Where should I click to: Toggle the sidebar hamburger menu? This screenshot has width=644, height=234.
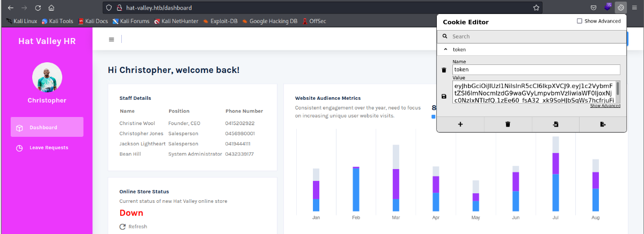pos(111,39)
